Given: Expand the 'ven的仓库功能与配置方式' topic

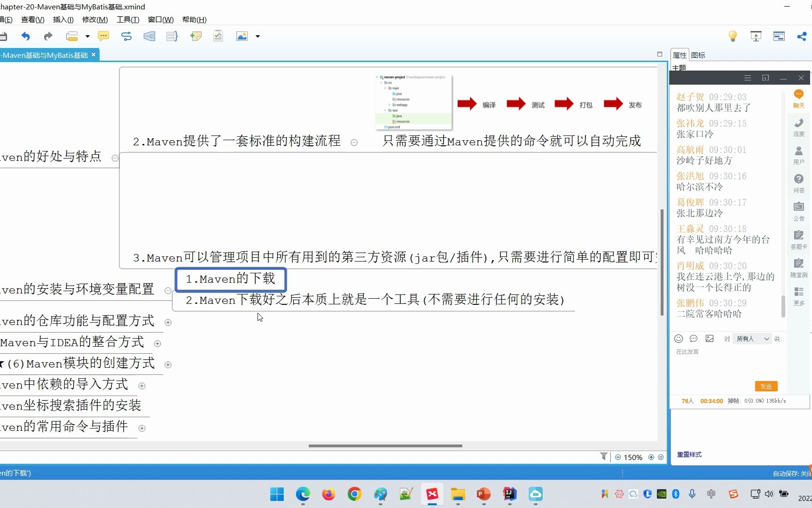Looking at the screenshot, I should [168, 322].
